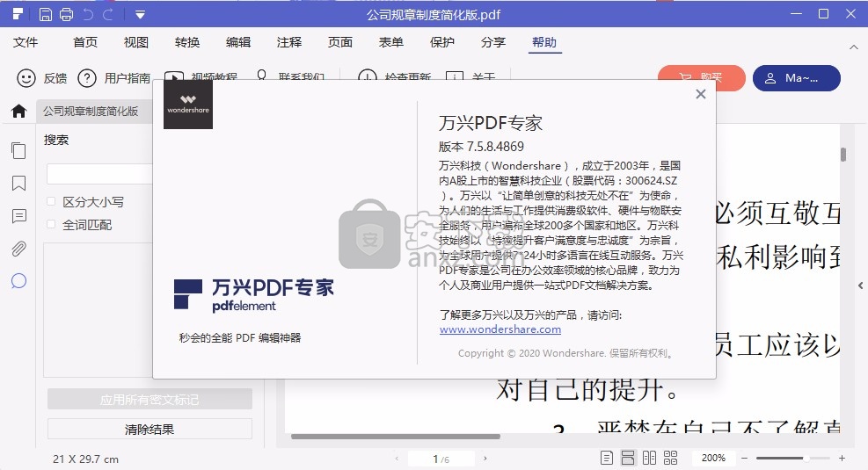Click the 21 X 29.7 cm page size
The height and width of the screenshot is (470, 868).
tap(86, 459)
